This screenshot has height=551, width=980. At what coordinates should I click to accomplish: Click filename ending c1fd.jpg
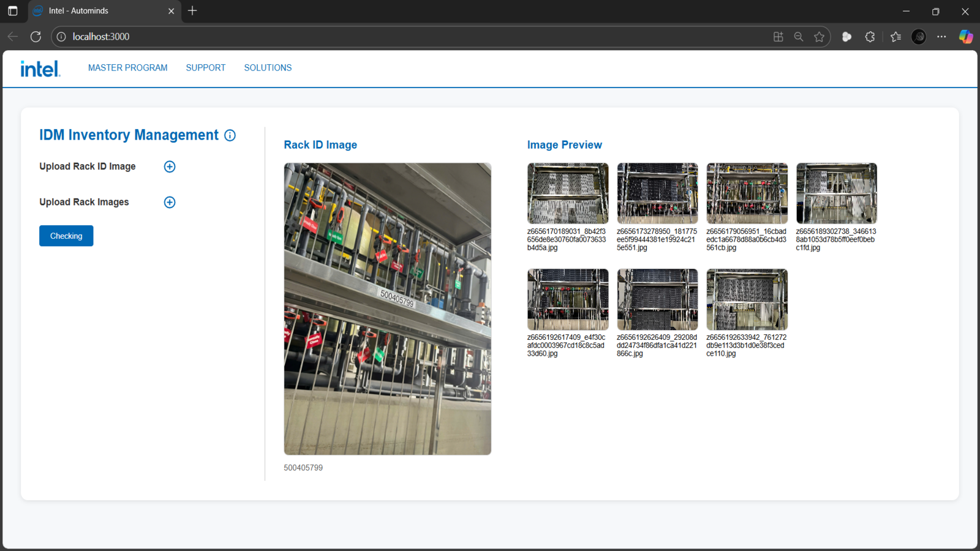coord(836,240)
